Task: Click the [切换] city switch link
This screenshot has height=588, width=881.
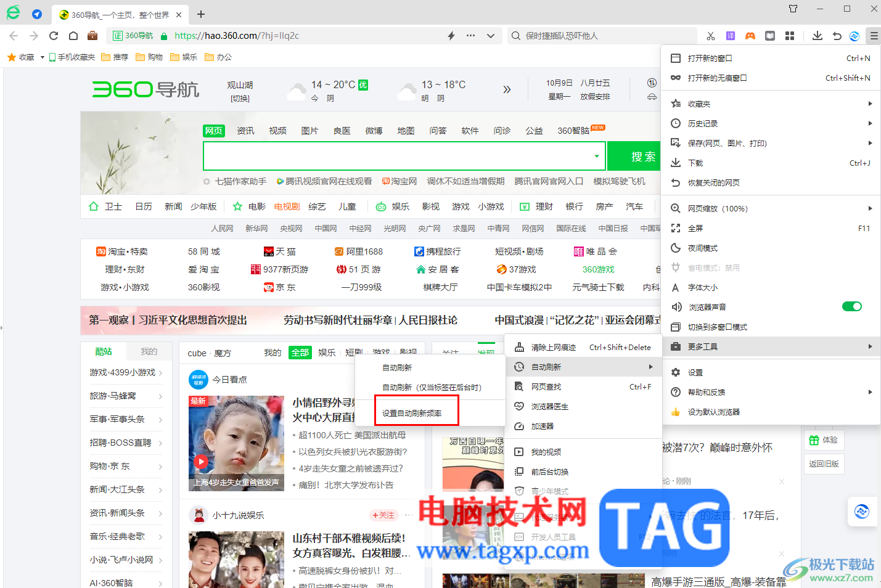Action: click(240, 99)
